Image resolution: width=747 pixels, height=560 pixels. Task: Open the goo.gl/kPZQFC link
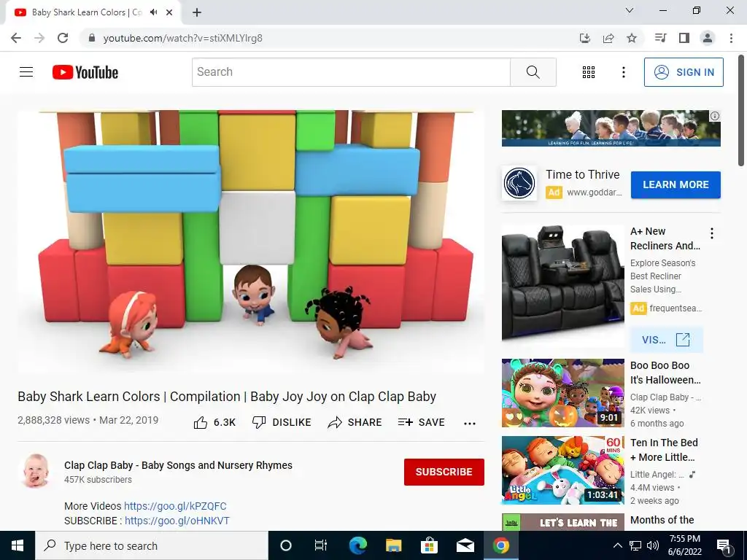coord(175,506)
